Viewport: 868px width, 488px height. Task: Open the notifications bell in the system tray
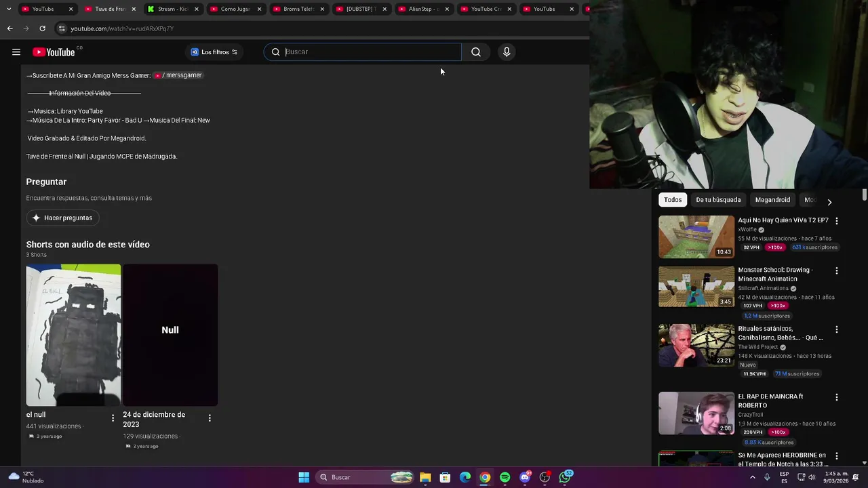(856, 477)
